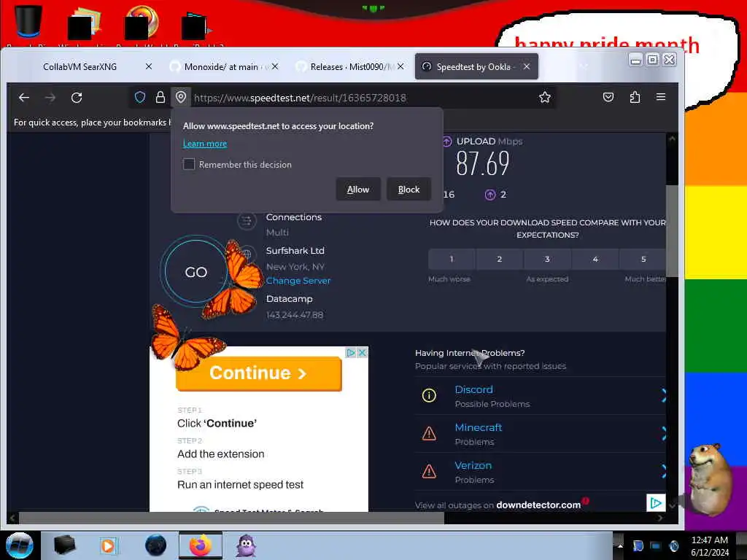
Task: Open the Save to Pocket icon
Action: click(608, 97)
